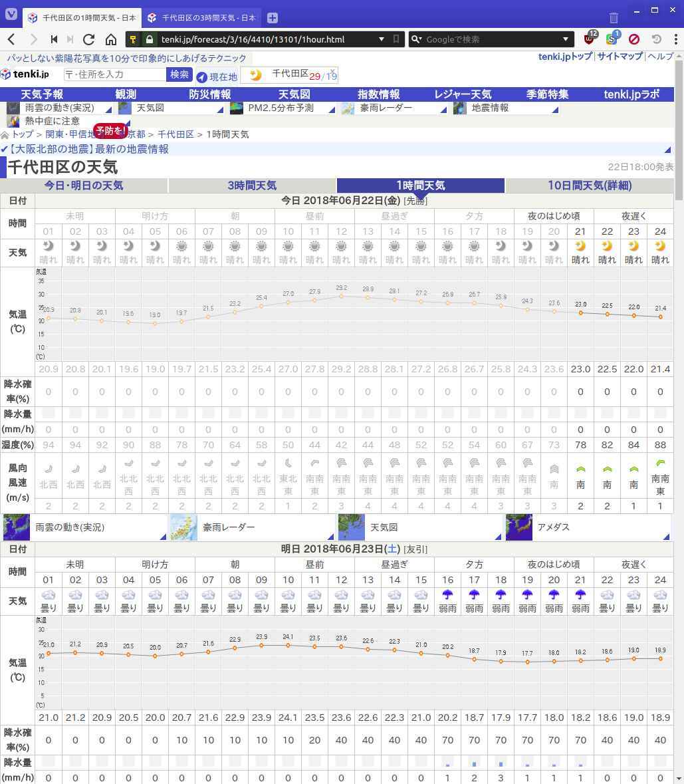Expand the Google search field history arrow
This screenshot has height=784, width=684.
pos(565,39)
